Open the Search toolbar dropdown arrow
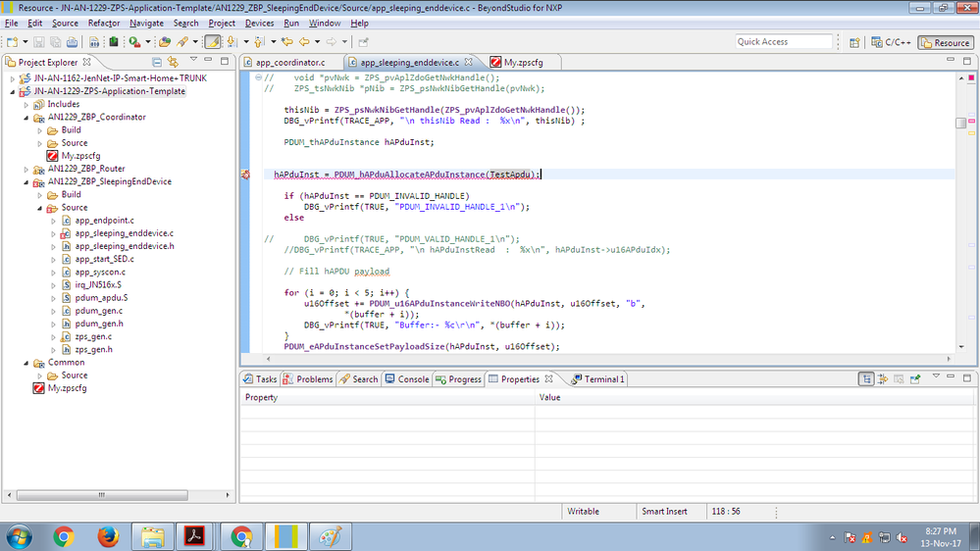980x551 pixels. [x=195, y=42]
